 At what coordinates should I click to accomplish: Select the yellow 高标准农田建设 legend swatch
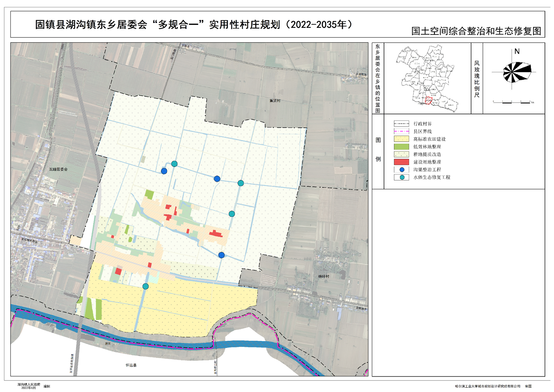(401, 139)
